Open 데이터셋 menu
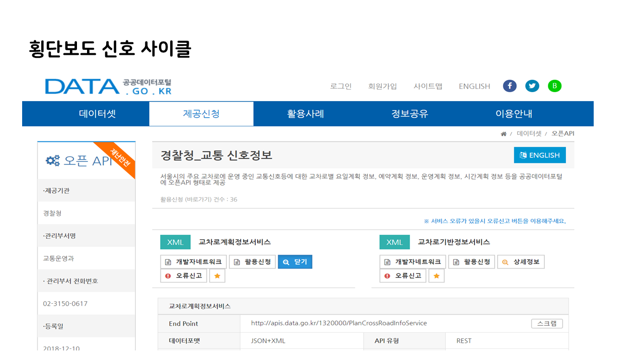644x362 pixels. (x=97, y=114)
